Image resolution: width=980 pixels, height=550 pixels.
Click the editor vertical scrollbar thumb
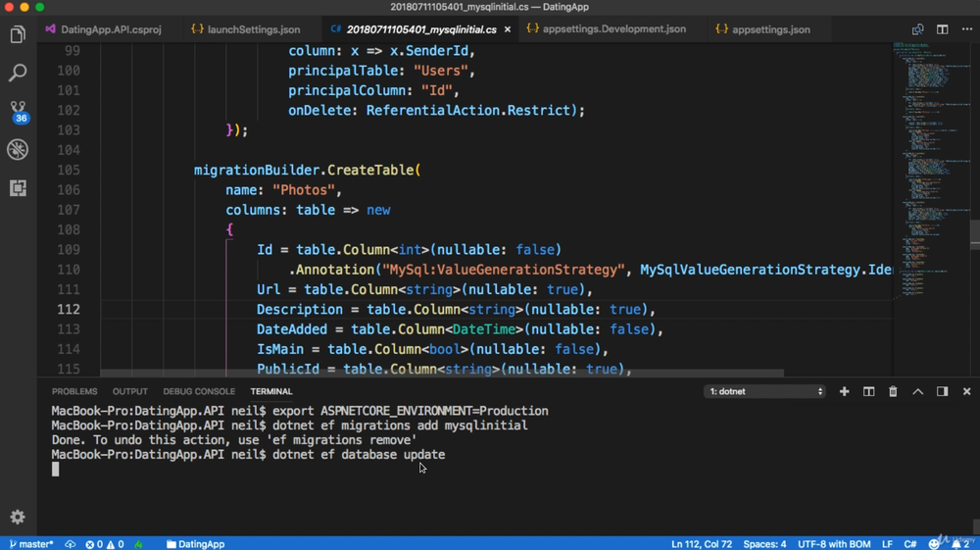(975, 234)
